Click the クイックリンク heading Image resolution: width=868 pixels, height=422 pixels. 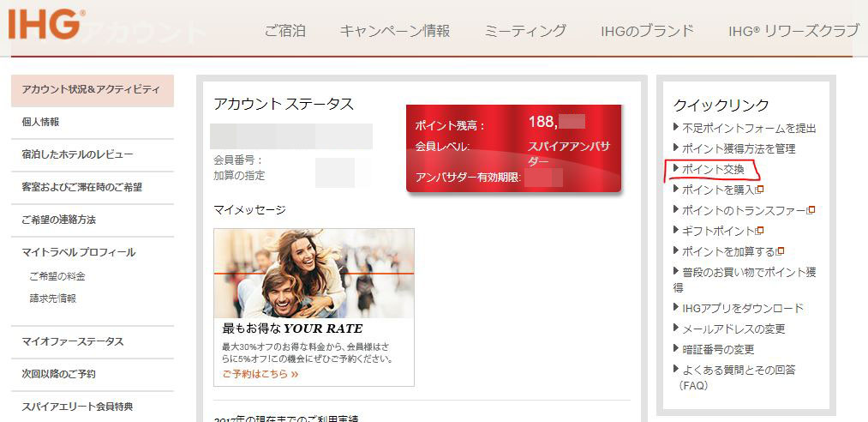(x=721, y=105)
